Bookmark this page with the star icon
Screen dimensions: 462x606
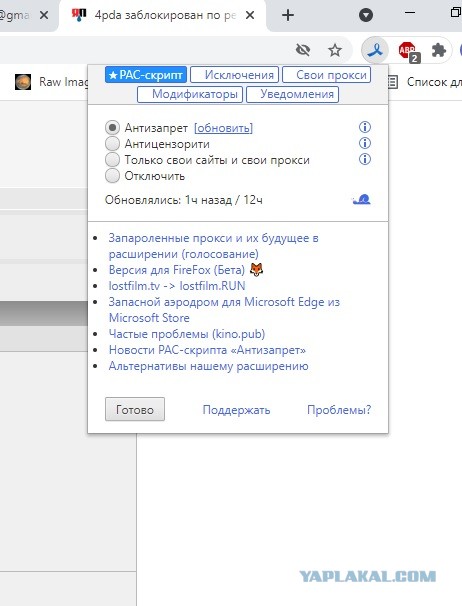click(x=335, y=50)
